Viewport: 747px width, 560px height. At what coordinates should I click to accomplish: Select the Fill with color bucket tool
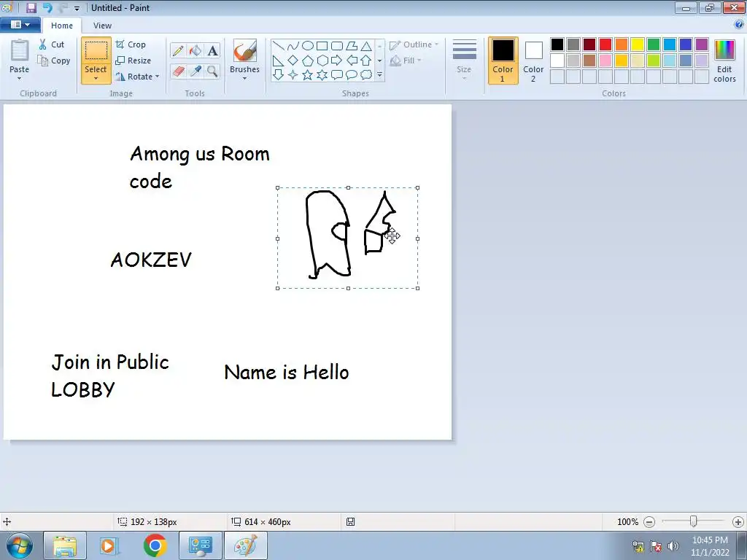(196, 51)
